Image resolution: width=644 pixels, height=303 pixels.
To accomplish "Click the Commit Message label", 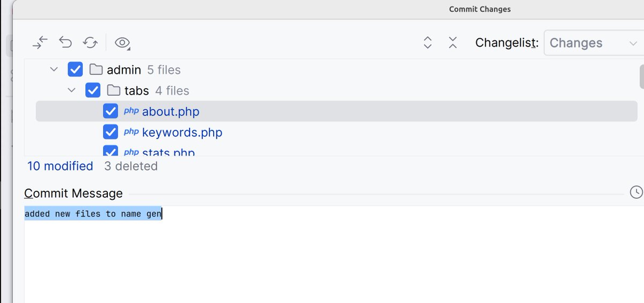I will (74, 193).
